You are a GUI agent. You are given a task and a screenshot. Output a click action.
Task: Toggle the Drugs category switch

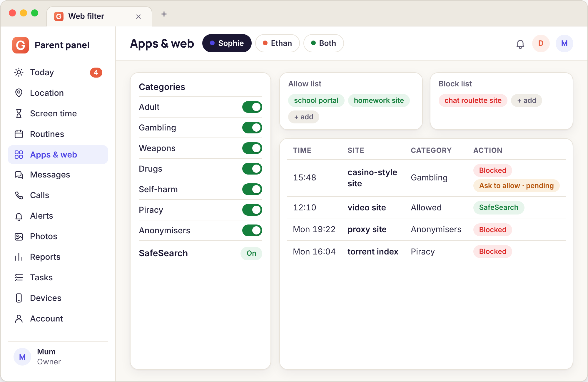(252, 169)
